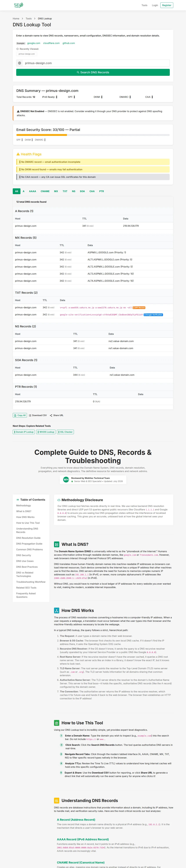This screenshot has width=186, height=868.
Task: Go to Tools in the breadcrumb
Action: pyautogui.click(x=29, y=19)
